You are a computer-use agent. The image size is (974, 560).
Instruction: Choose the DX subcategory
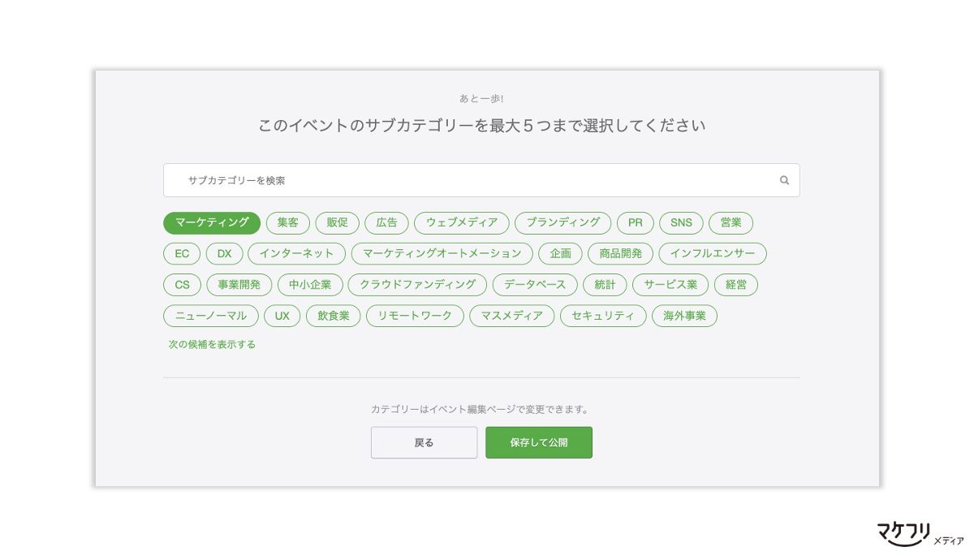[224, 254]
